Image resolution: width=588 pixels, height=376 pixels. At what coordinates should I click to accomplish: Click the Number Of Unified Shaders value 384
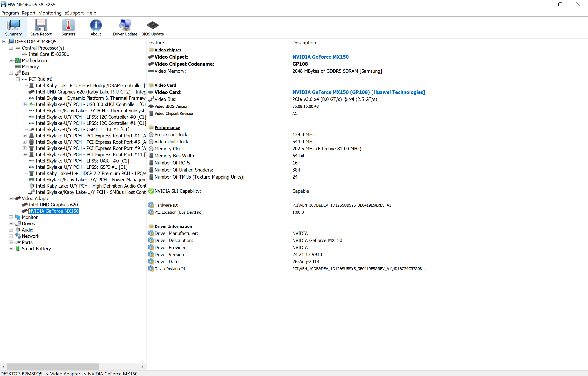296,170
